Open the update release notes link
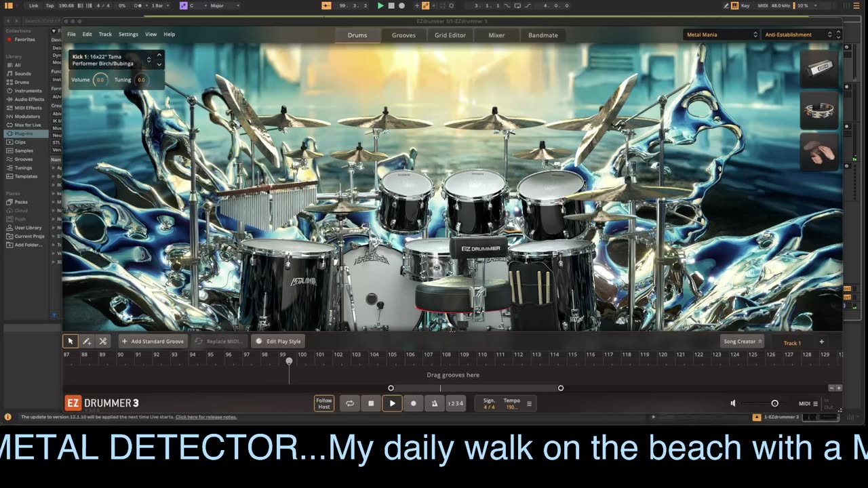 click(206, 417)
